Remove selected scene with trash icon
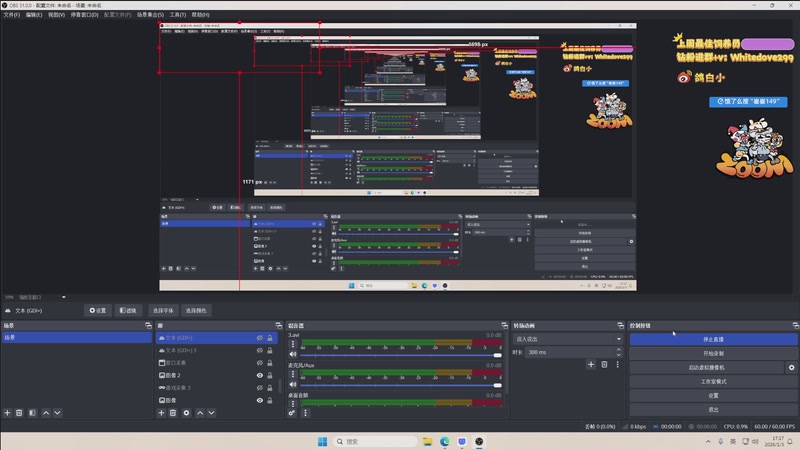The height and width of the screenshot is (450, 800). [19, 413]
